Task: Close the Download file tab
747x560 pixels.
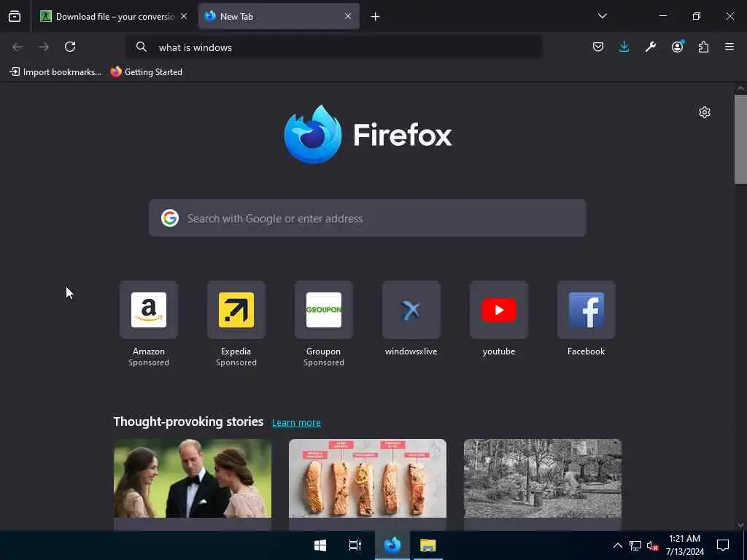Action: pyautogui.click(x=184, y=16)
